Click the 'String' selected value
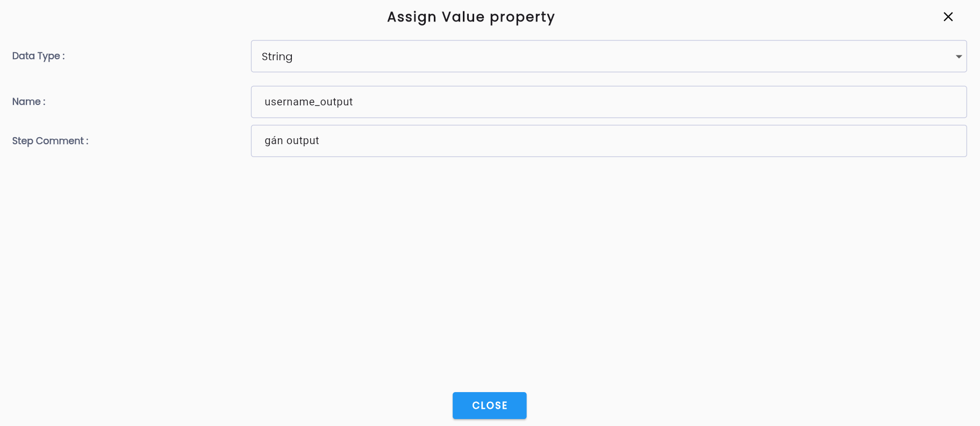The height and width of the screenshot is (426, 980). (277, 57)
